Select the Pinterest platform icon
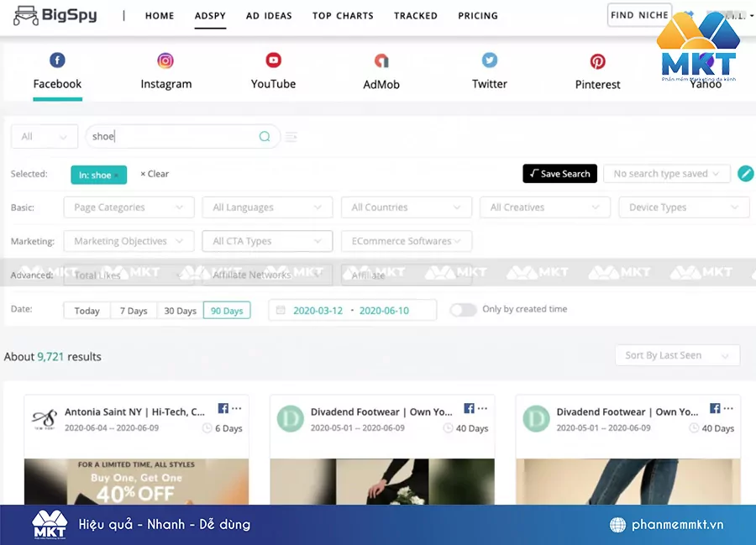Screen dimensions: 756x545 pyautogui.click(x=598, y=61)
